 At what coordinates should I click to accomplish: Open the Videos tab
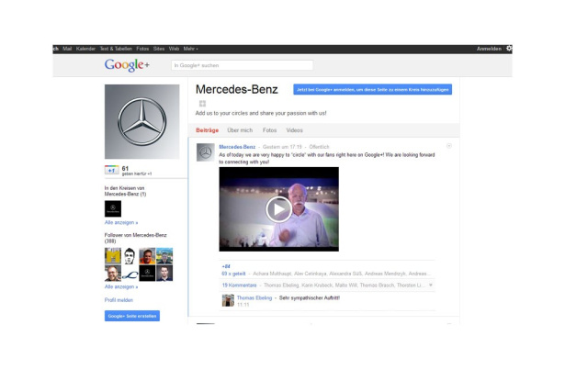(294, 130)
